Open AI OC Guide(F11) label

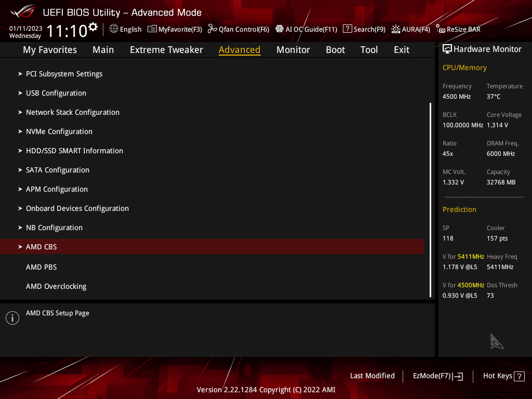click(311, 30)
